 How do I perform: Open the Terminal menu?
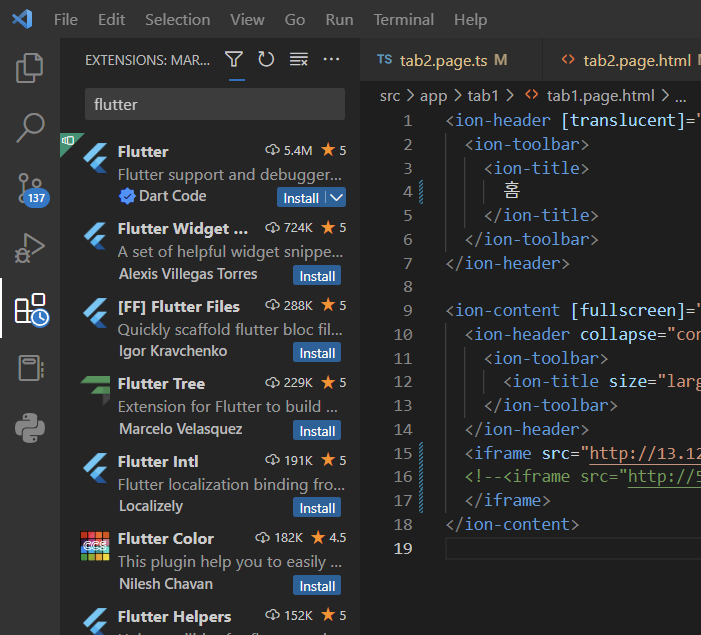404,20
